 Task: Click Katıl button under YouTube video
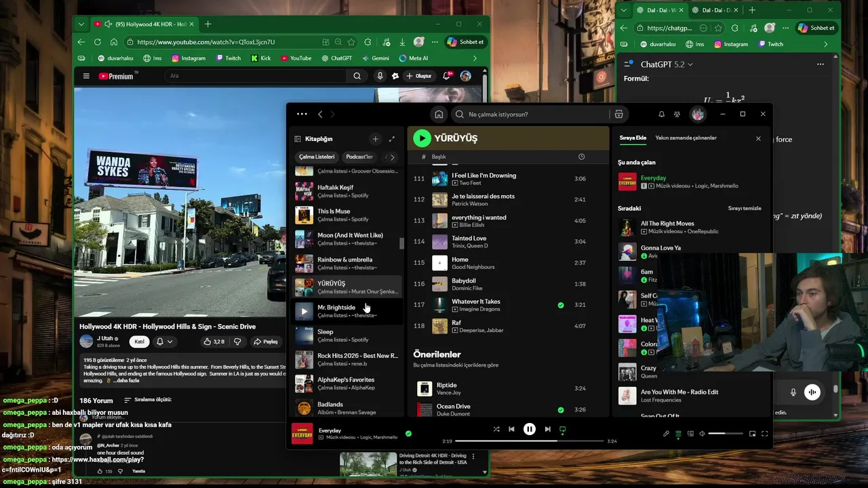(x=139, y=342)
